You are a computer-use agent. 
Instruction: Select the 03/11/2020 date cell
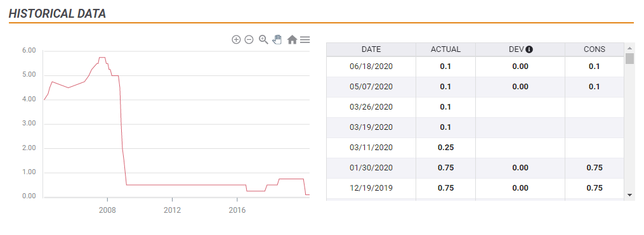[x=371, y=147]
